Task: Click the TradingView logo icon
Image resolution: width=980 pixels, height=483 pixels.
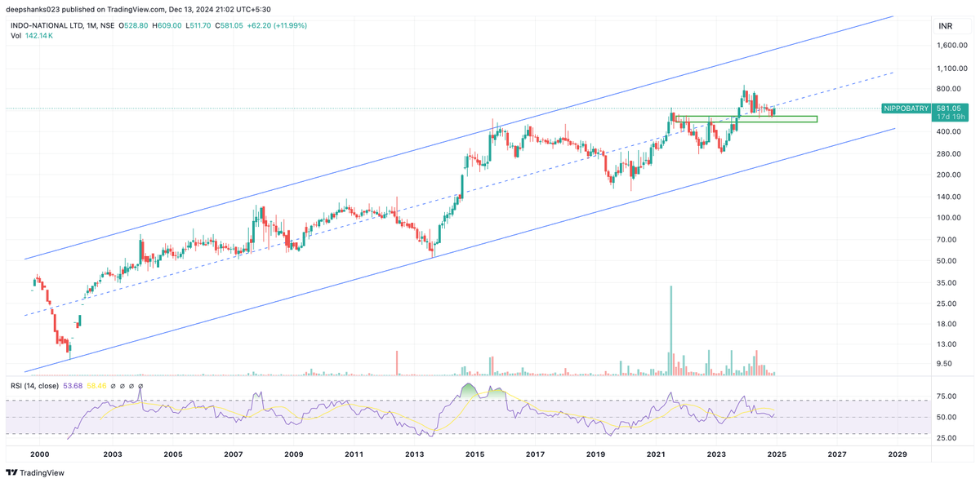Action: (11, 472)
